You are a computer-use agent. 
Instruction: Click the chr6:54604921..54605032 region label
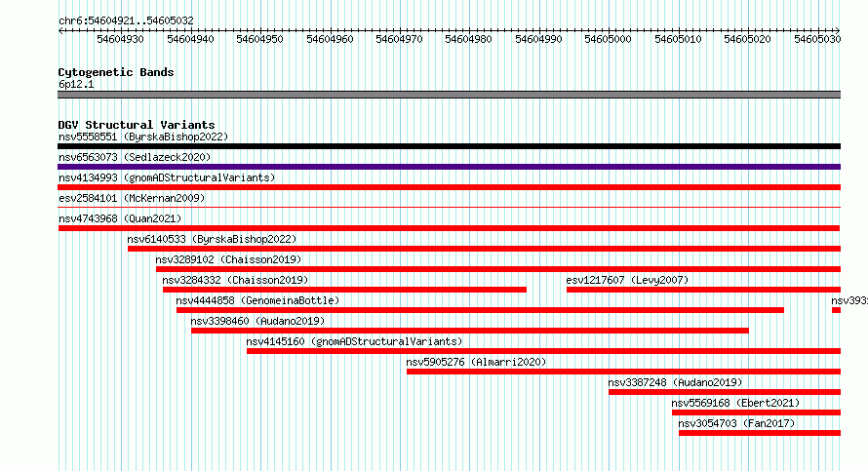tap(126, 20)
